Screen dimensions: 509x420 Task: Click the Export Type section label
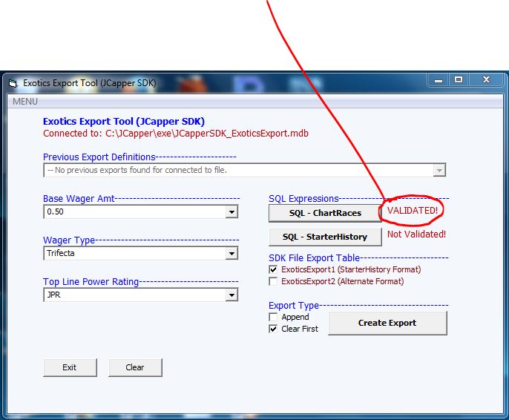pos(294,306)
